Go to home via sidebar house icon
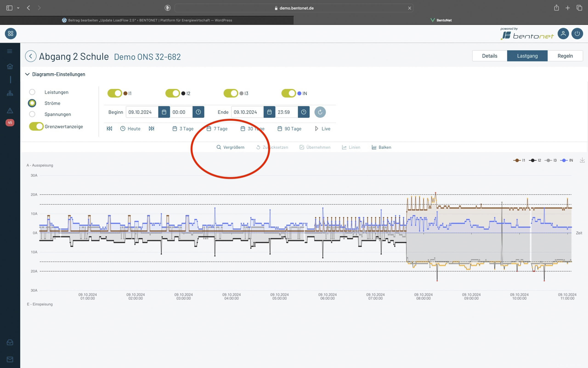Image resolution: width=588 pixels, height=368 pixels. (x=10, y=66)
